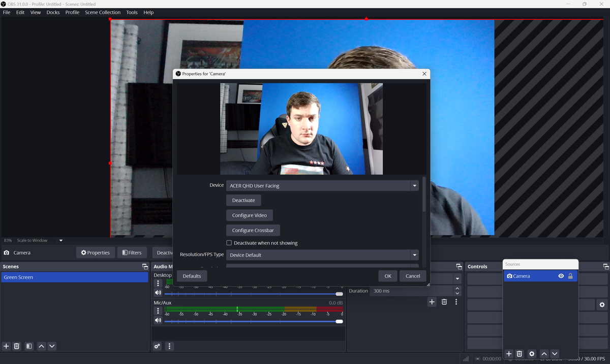Image resolution: width=610 pixels, height=364 pixels.
Task: Open scene filters using the filter icon
Action: pyautogui.click(x=29, y=346)
